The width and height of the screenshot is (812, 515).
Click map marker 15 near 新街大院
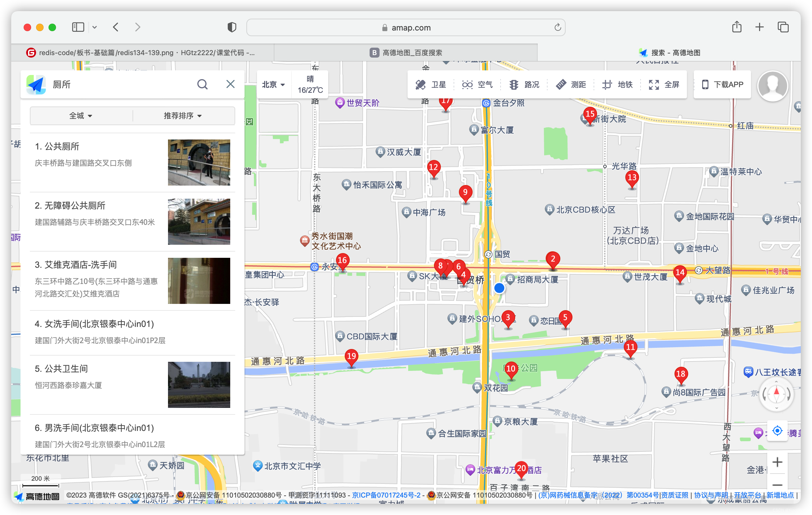[x=590, y=116]
